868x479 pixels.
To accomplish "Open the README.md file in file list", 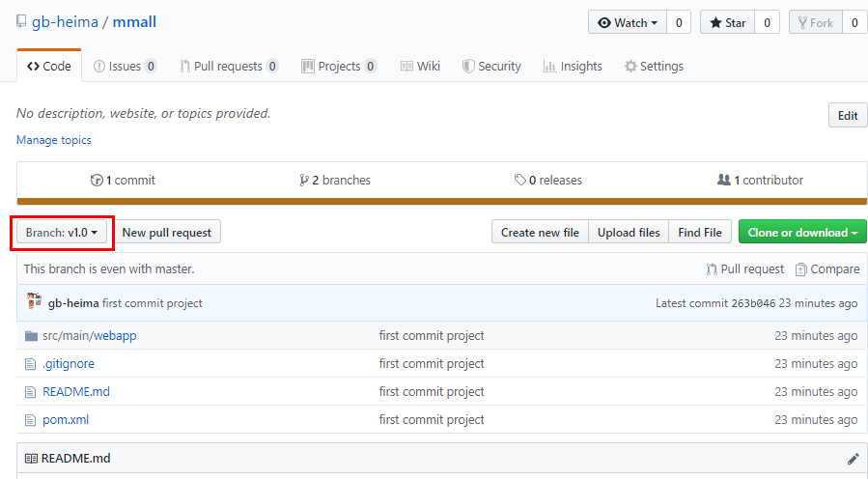I will 76,391.
